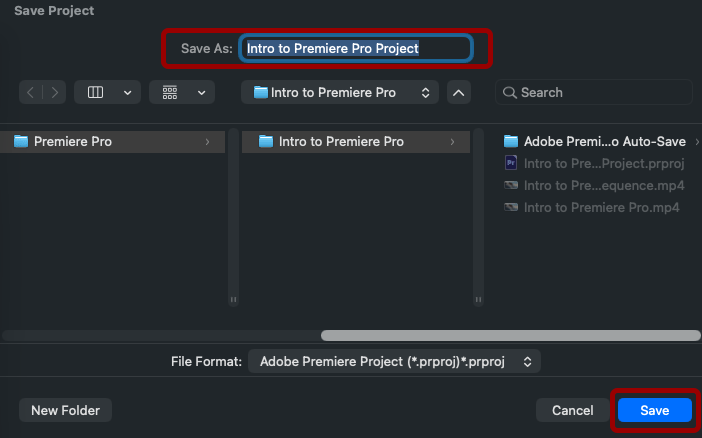Select the Premiere Pro folder
Screen dimensions: 702x438
click(112, 142)
